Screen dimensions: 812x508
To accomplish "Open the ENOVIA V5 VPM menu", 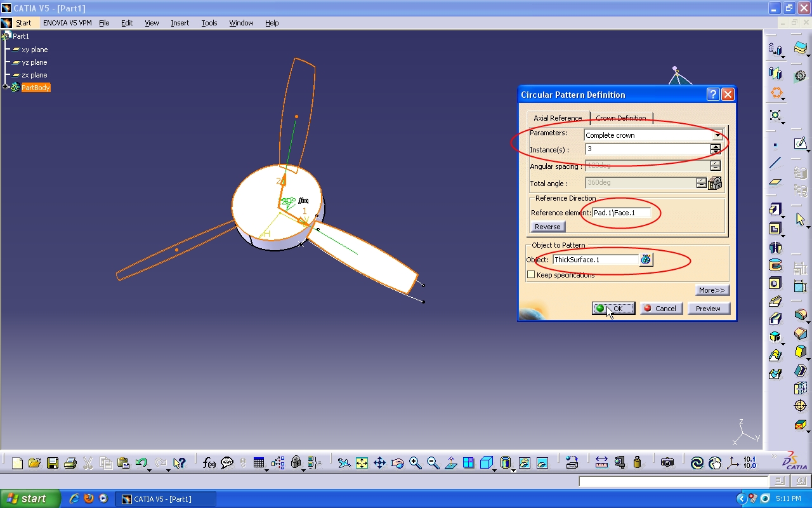I will pyautogui.click(x=67, y=23).
